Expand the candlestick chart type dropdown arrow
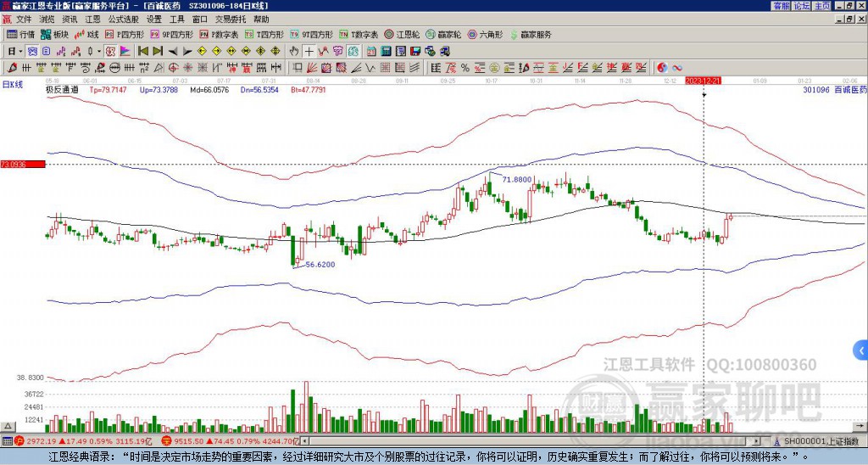Image resolution: width=868 pixels, height=465 pixels. (x=99, y=52)
